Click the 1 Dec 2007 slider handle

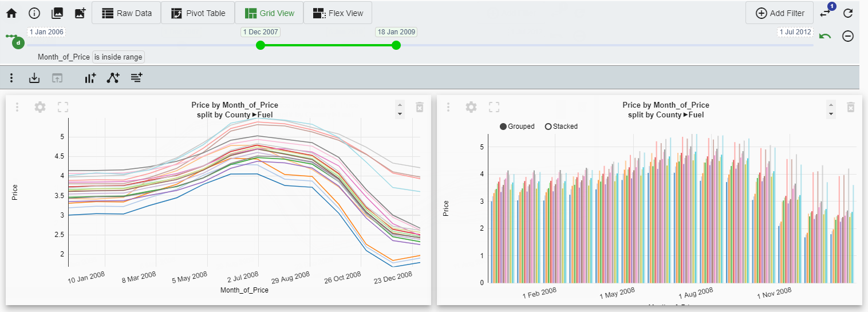[x=261, y=45]
